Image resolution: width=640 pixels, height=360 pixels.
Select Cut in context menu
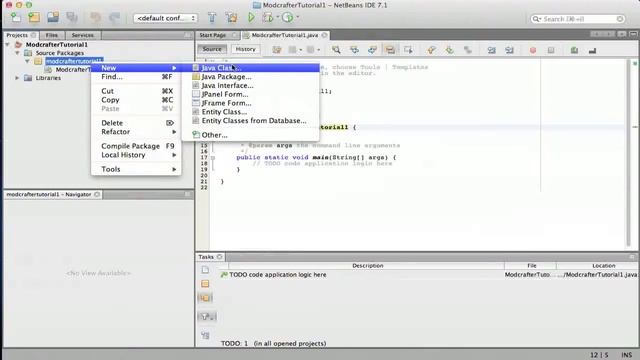click(x=136, y=91)
